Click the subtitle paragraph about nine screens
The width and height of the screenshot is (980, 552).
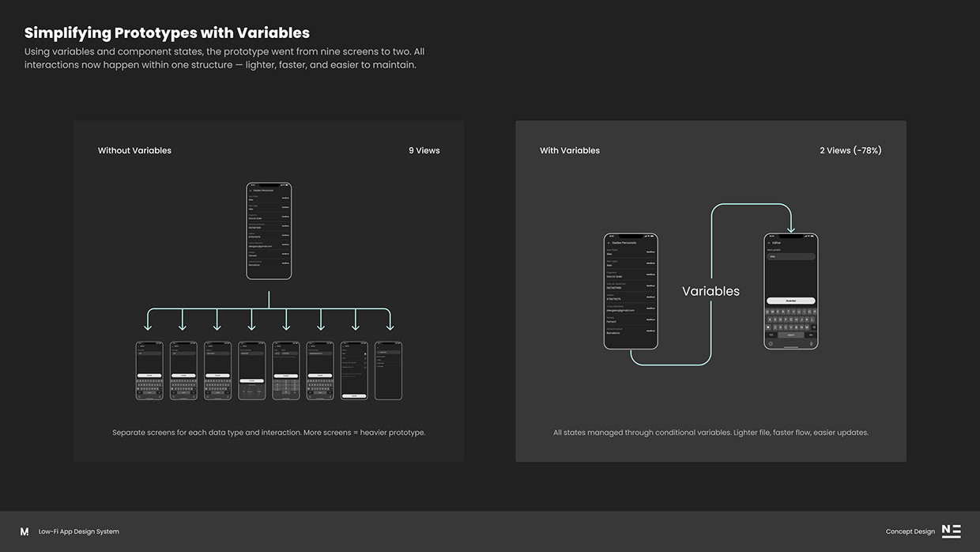pos(224,58)
